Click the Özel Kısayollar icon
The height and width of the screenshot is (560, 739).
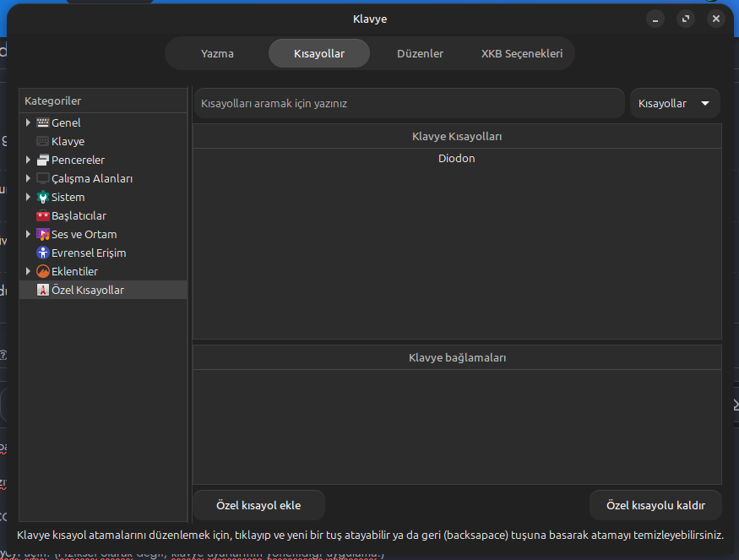point(43,290)
